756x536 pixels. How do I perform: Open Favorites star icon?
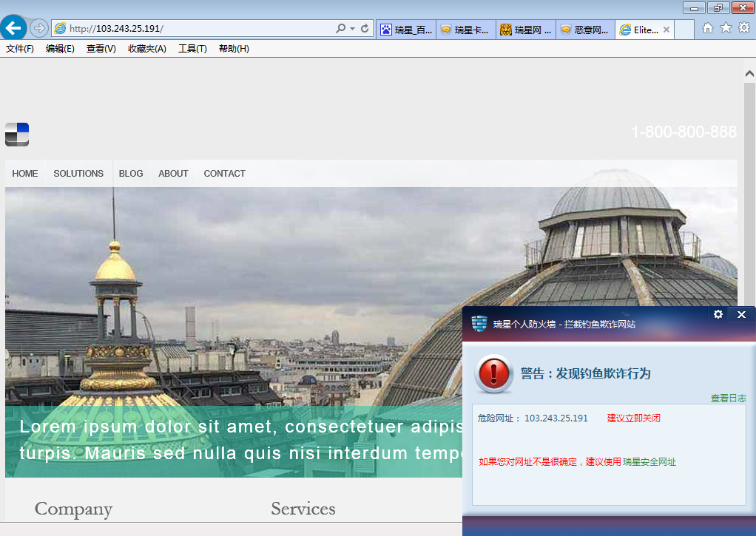click(726, 28)
